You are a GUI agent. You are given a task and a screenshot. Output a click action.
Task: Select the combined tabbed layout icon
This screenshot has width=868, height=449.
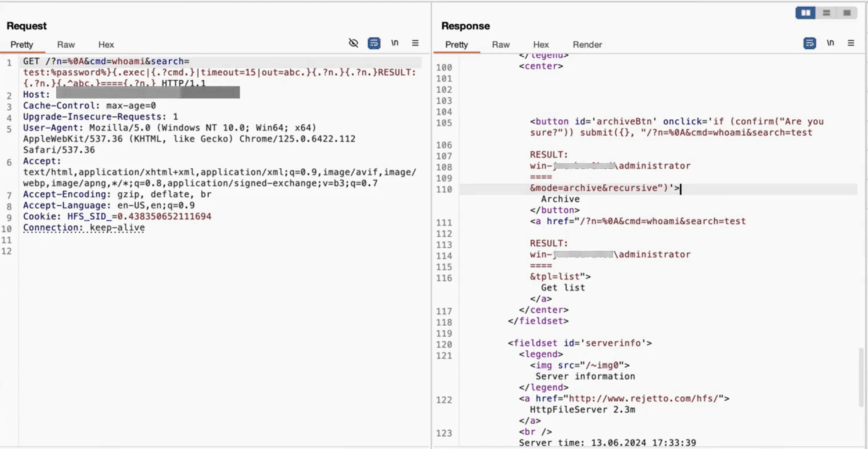847,13
